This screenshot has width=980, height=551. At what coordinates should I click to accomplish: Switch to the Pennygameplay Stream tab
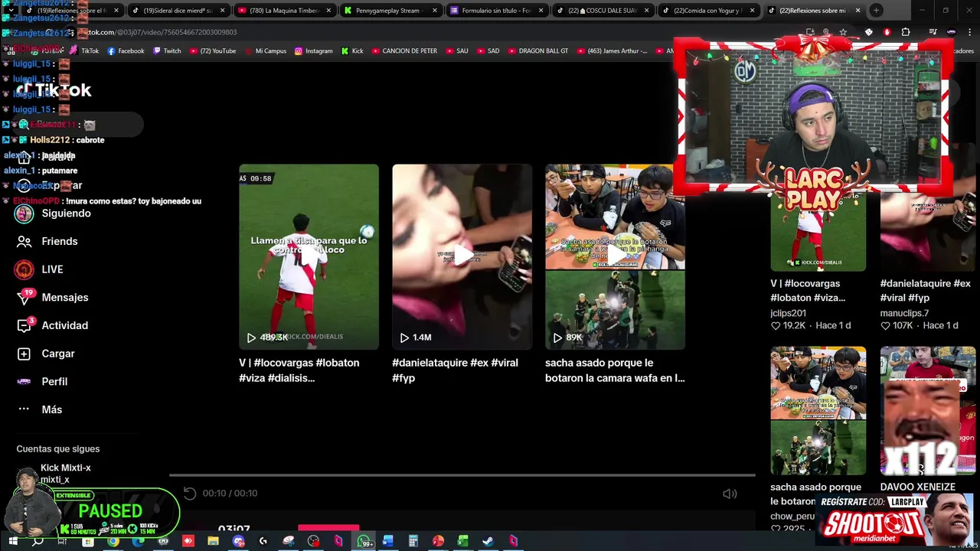click(x=390, y=11)
